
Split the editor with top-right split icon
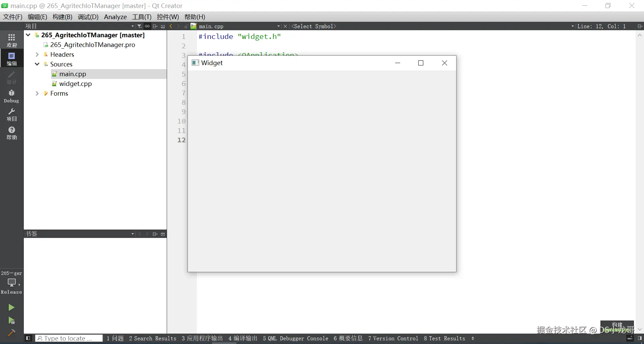pyautogui.click(x=640, y=26)
